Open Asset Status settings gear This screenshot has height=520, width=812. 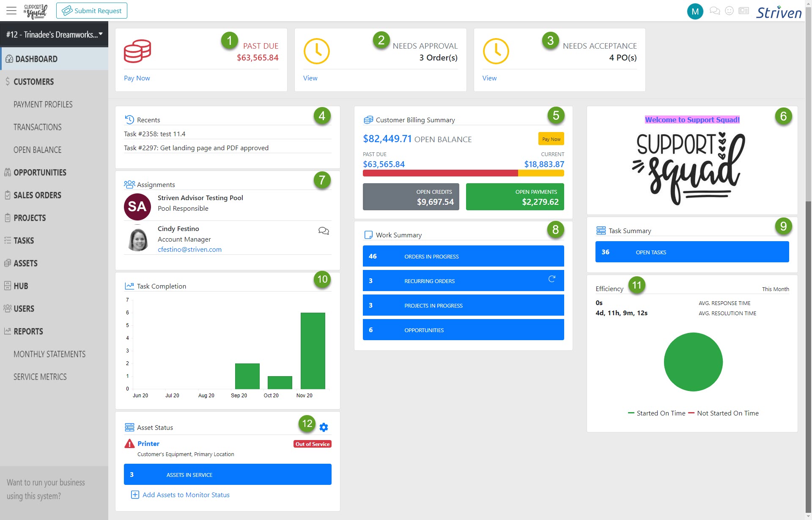(x=324, y=426)
